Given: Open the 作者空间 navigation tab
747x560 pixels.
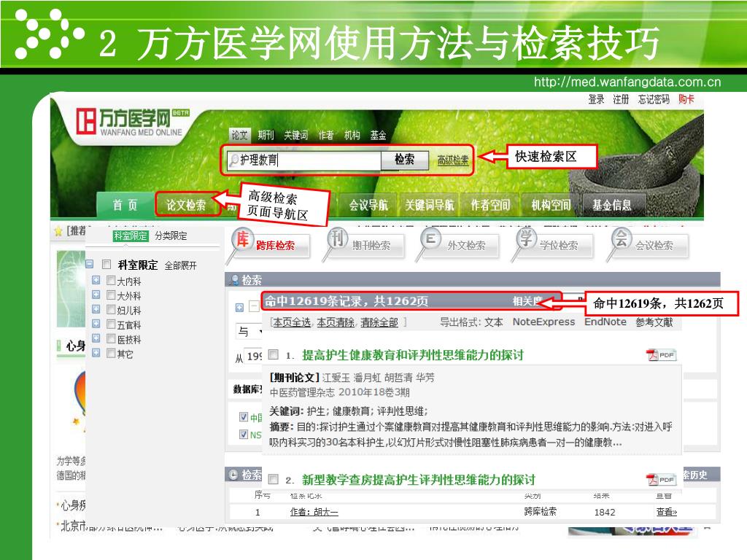Looking at the screenshot, I should tap(490, 205).
